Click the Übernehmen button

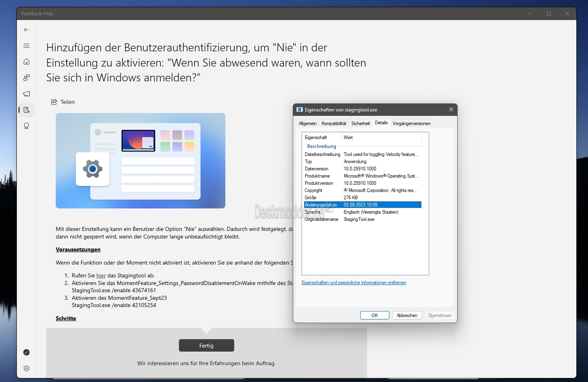click(x=440, y=315)
